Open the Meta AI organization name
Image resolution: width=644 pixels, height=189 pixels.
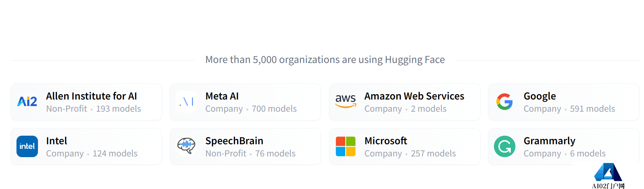pos(222,96)
